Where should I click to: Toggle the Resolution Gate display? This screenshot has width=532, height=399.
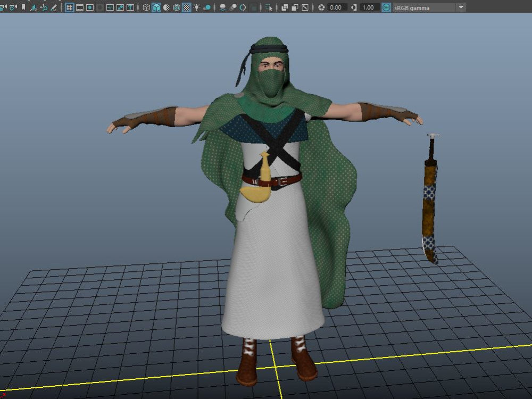coord(90,7)
